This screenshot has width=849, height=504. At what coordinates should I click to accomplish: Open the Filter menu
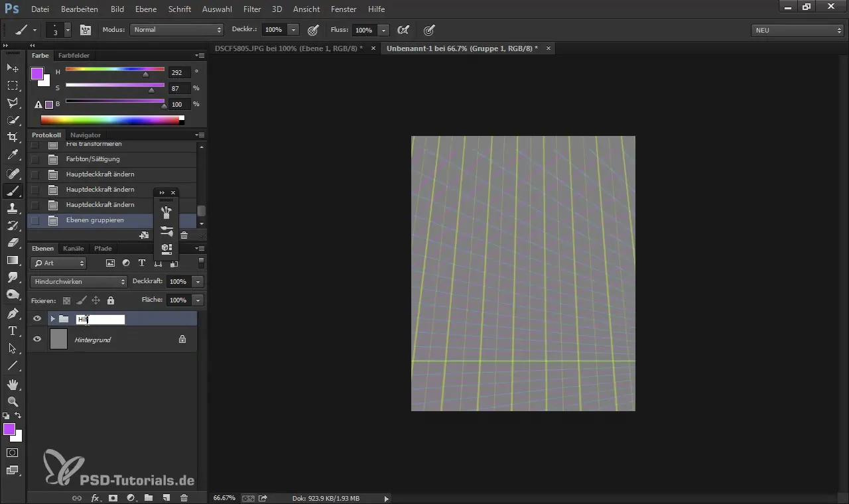(x=252, y=9)
